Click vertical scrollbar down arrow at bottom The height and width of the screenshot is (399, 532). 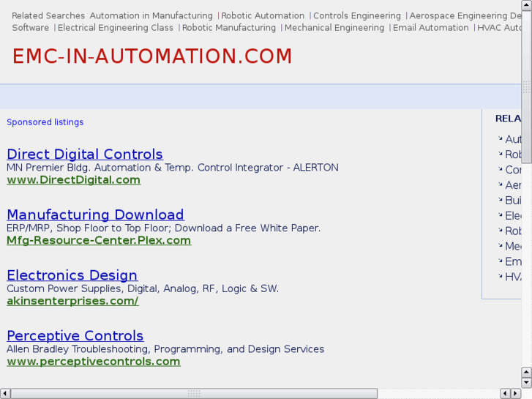coord(526,383)
